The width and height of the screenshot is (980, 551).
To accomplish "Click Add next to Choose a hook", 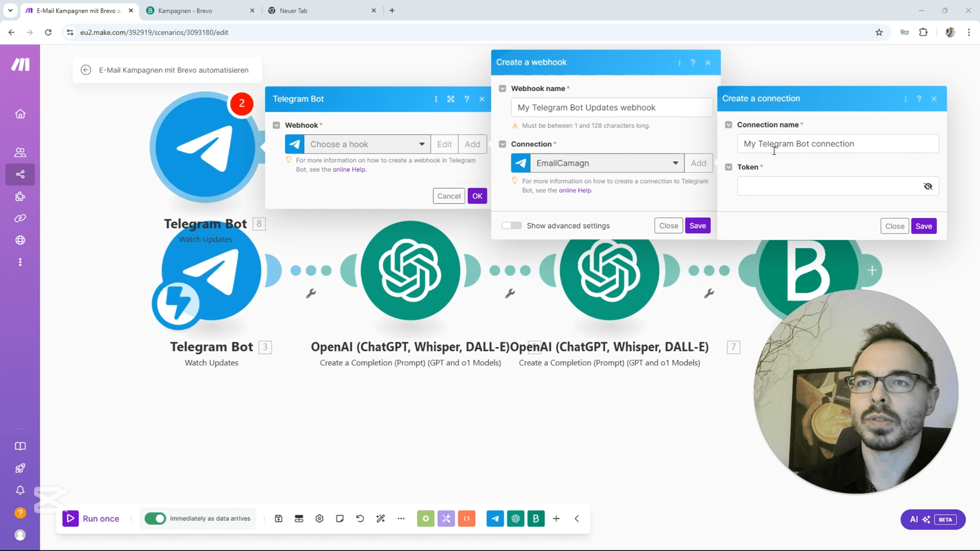I will [x=472, y=144].
